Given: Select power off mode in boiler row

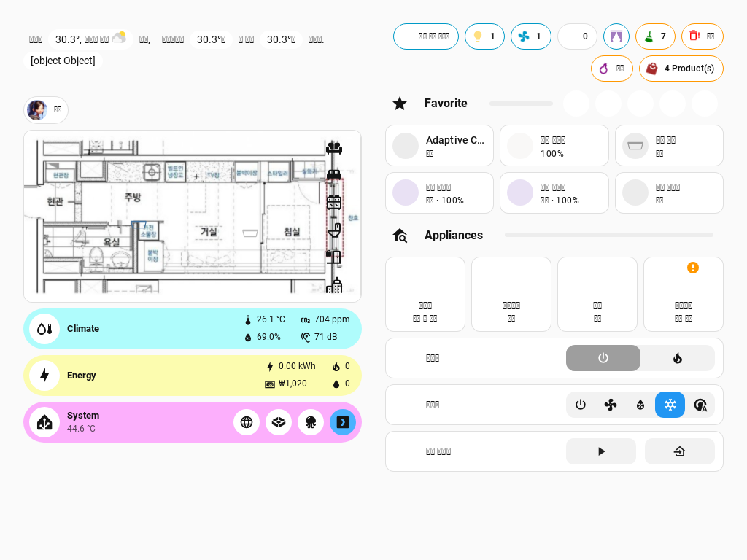Looking at the screenshot, I should 603,358.
